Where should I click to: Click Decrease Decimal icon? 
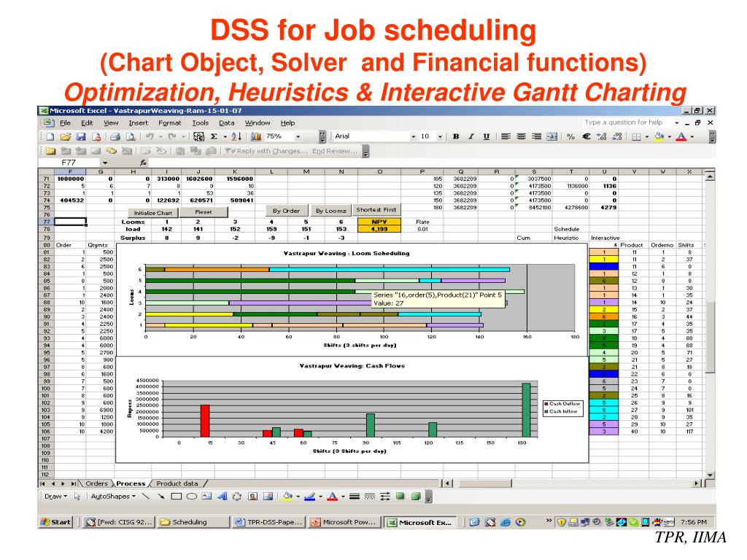[617, 136]
